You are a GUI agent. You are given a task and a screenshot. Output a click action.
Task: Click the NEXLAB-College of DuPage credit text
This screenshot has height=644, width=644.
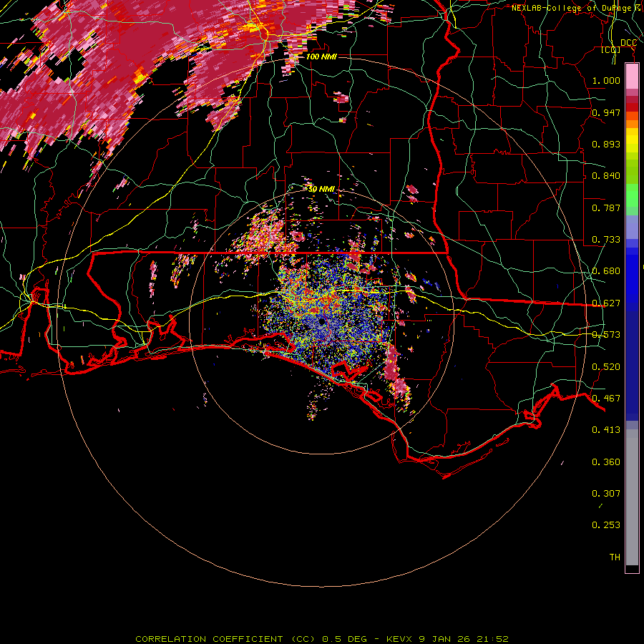tap(577, 8)
